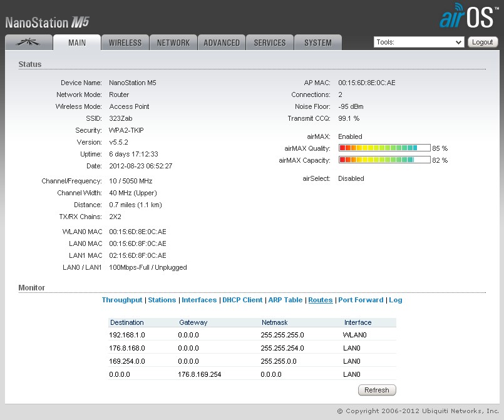Select channel value 10 / 5050 MHz

(x=131, y=181)
